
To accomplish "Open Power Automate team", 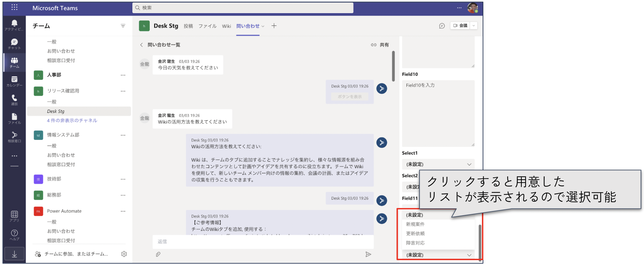I will 64,211.
